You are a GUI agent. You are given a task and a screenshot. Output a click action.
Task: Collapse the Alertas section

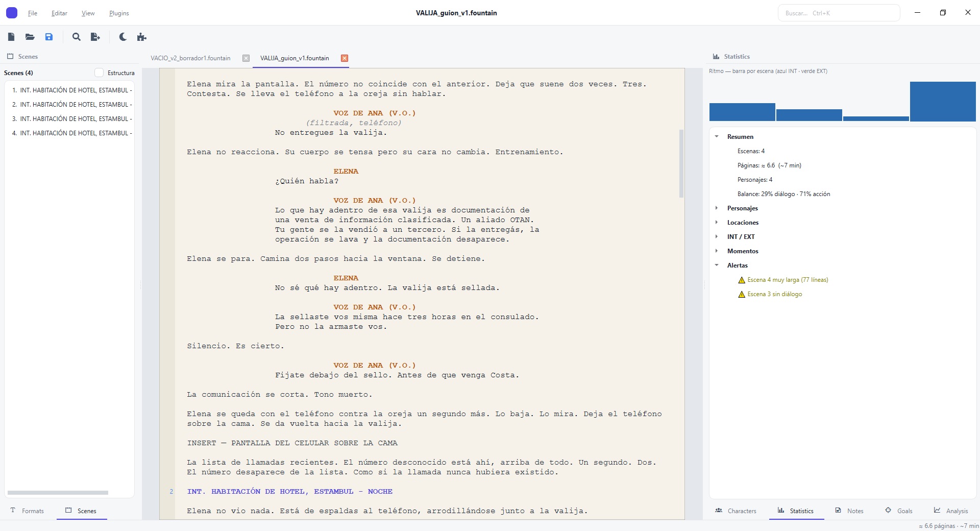coord(717,265)
